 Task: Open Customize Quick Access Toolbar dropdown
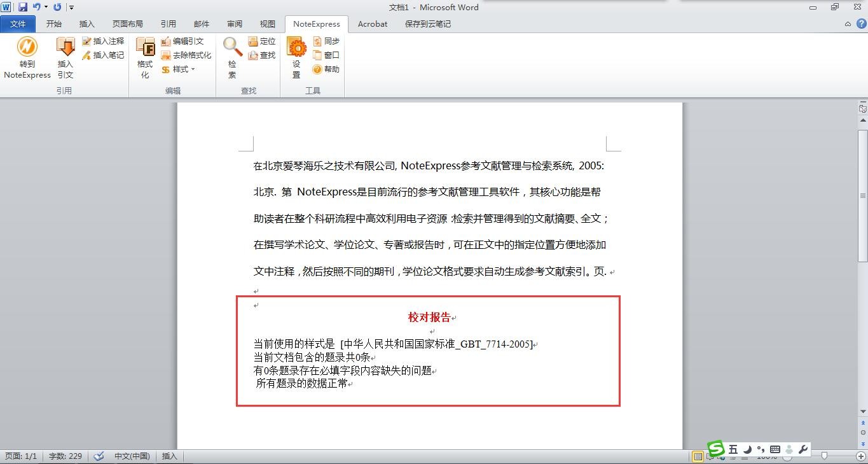[71, 8]
